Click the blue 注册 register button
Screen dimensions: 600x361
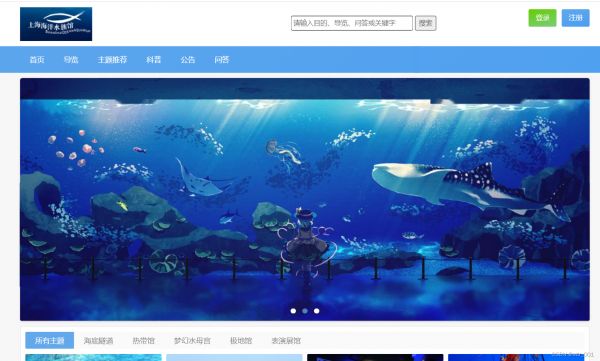(576, 18)
